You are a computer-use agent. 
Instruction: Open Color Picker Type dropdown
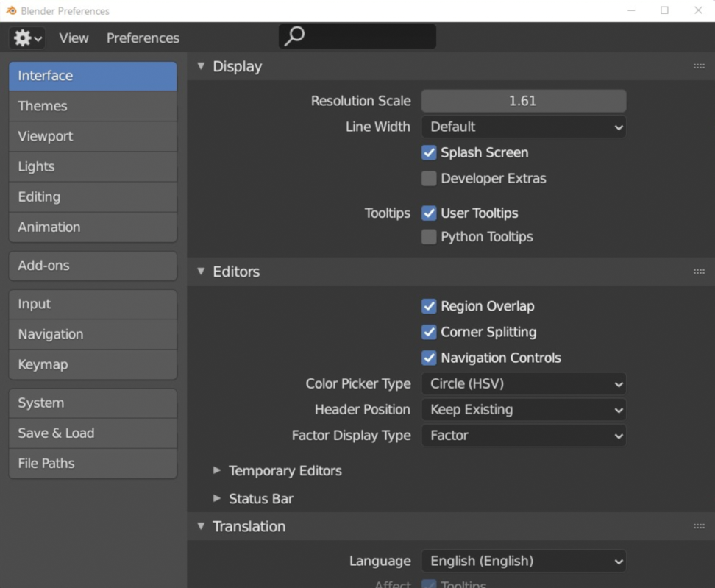524,383
